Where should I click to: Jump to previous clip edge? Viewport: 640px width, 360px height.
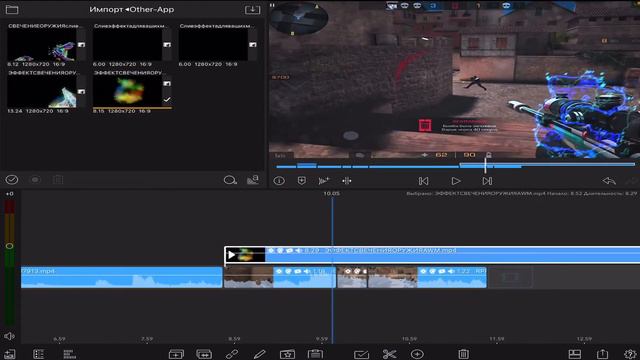423,181
